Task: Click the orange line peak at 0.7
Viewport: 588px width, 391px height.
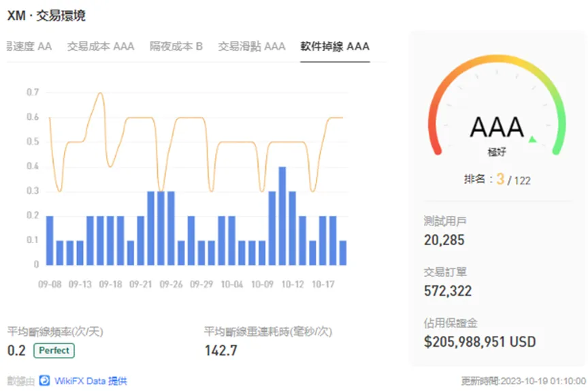Action: click(x=101, y=93)
